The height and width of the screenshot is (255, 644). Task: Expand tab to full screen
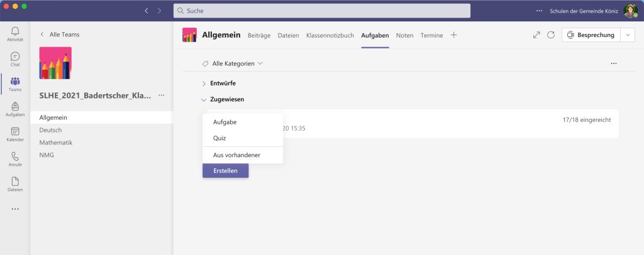(536, 35)
